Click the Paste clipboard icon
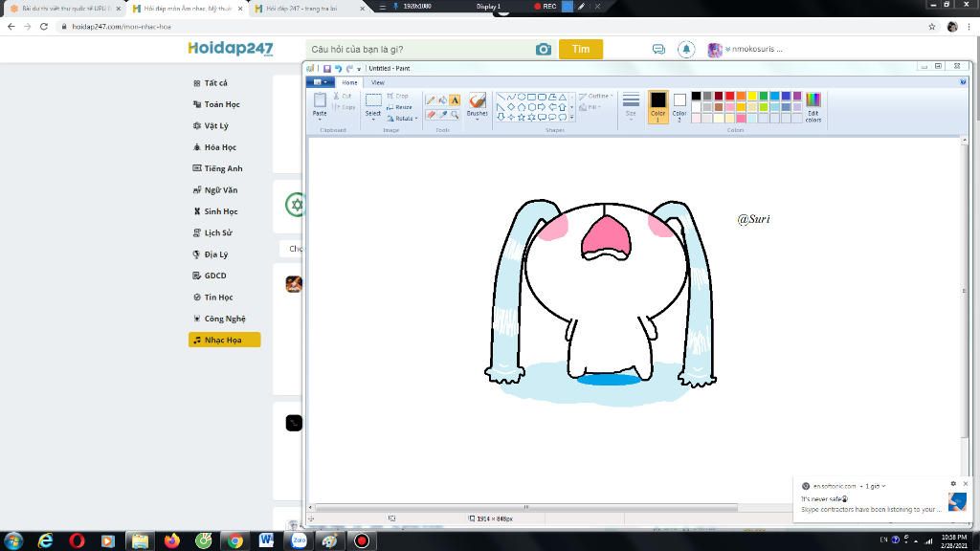The height and width of the screenshot is (551, 980). tap(320, 99)
